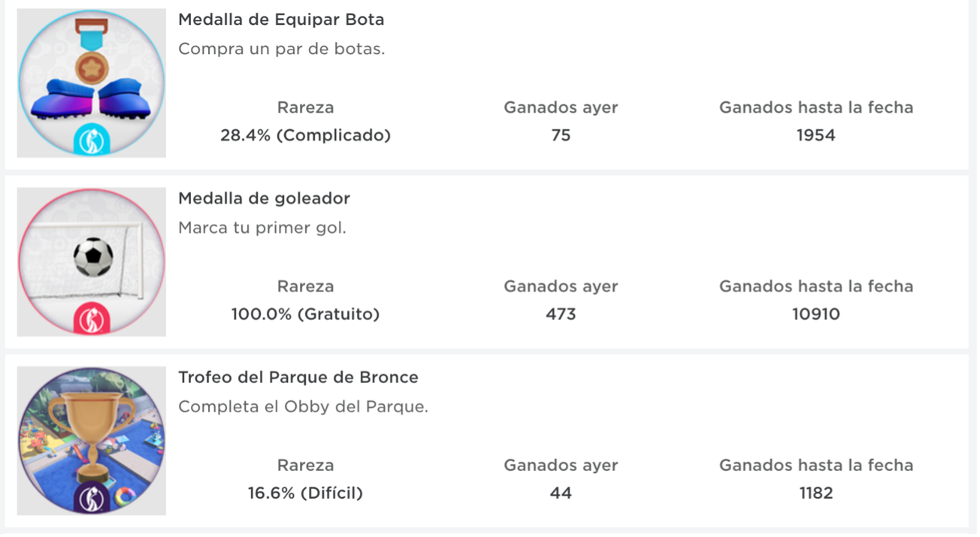Click the 10910 earned to date count
The image size is (980, 537).
click(x=816, y=314)
